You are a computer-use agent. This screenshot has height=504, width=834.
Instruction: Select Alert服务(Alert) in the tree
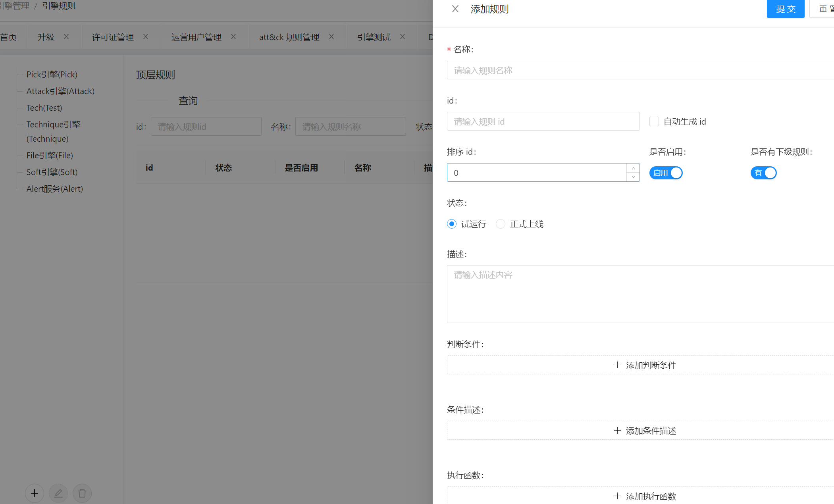pos(55,189)
